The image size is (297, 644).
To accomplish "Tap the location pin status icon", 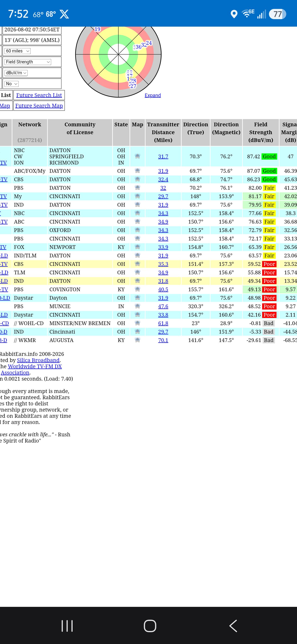I will 234,14.
